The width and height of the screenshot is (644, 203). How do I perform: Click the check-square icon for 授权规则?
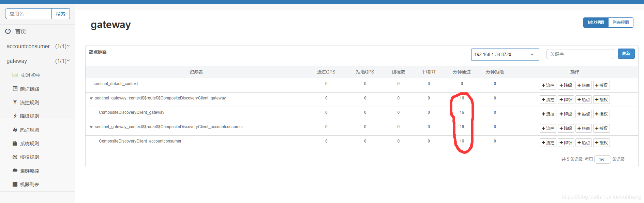coord(15,157)
